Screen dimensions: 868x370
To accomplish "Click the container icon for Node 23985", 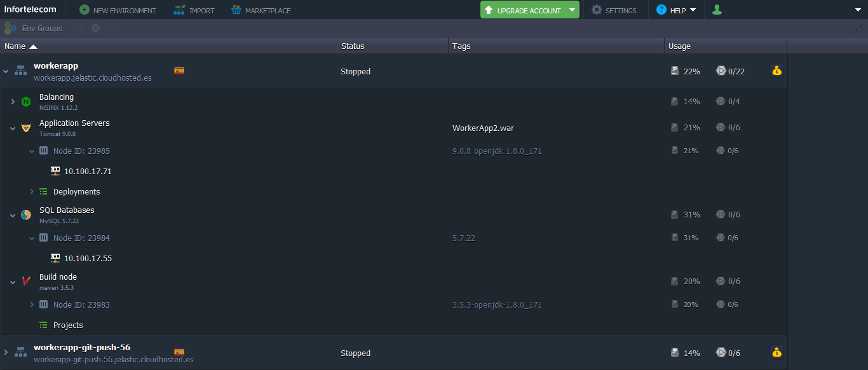I will point(44,151).
